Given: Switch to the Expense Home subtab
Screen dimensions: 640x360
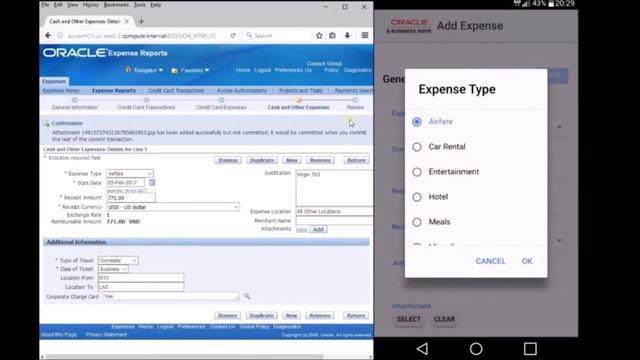Looking at the screenshot, I should (61, 90).
